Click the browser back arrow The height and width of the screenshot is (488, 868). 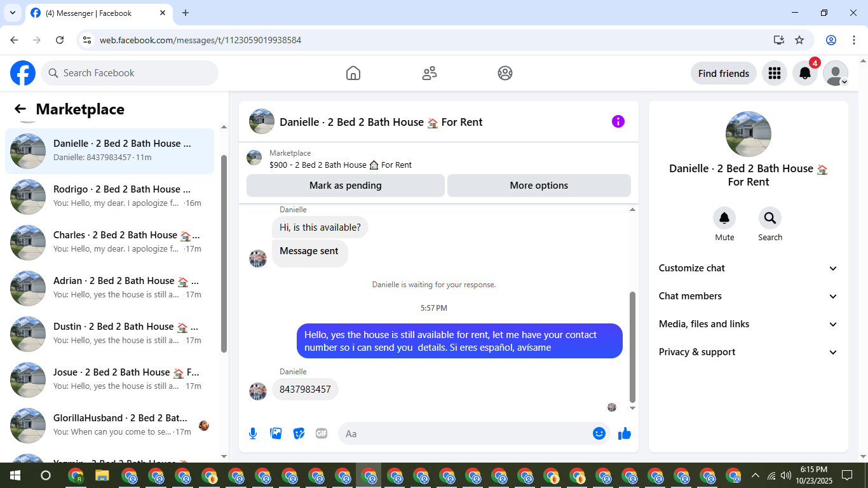tap(14, 40)
